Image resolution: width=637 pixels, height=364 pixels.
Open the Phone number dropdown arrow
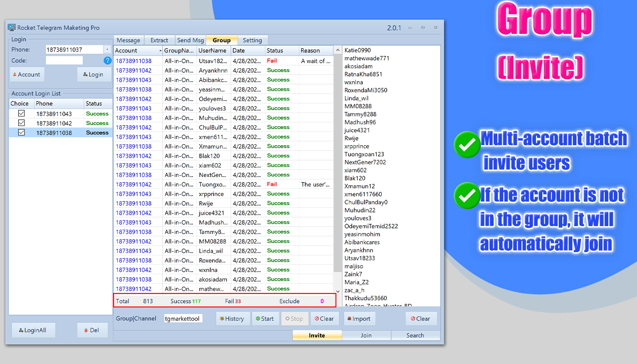(106, 49)
